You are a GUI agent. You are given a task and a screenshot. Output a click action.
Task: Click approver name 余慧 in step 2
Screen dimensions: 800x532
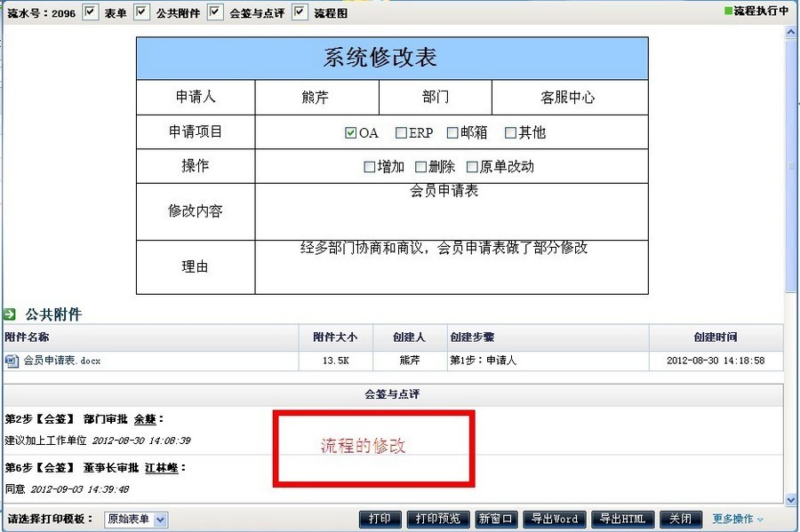tap(145, 419)
